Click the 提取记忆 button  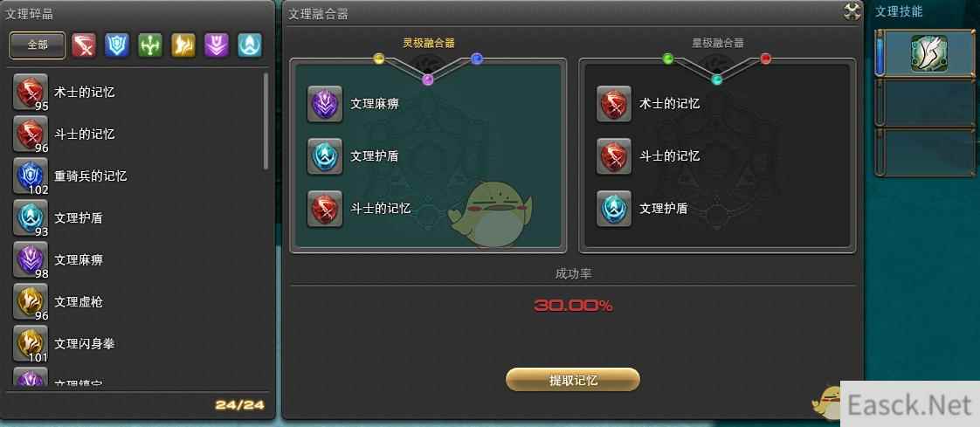click(572, 380)
